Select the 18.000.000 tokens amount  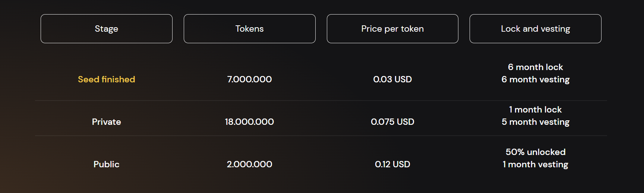(x=249, y=122)
